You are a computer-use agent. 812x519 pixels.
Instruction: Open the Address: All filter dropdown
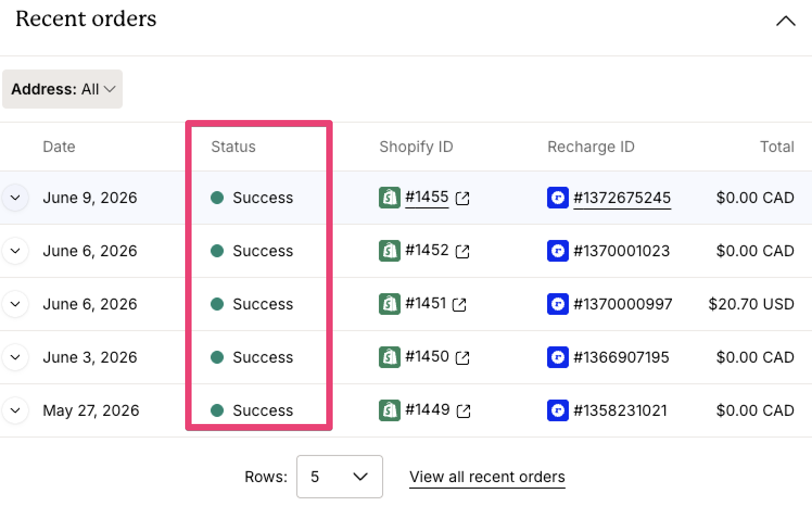[x=62, y=89]
